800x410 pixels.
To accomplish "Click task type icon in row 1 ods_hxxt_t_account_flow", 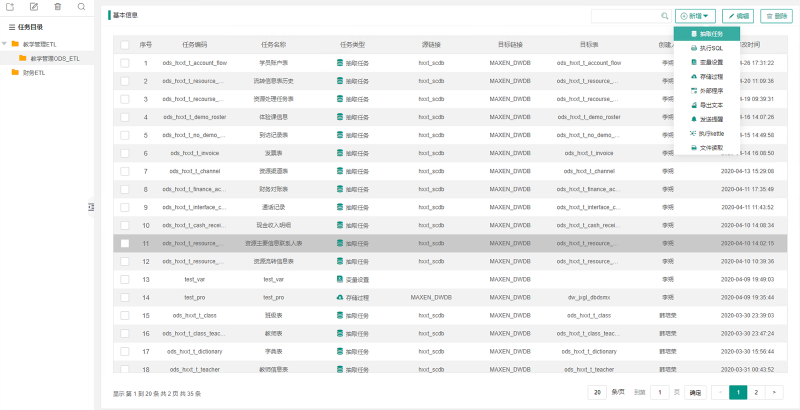I will 340,63.
